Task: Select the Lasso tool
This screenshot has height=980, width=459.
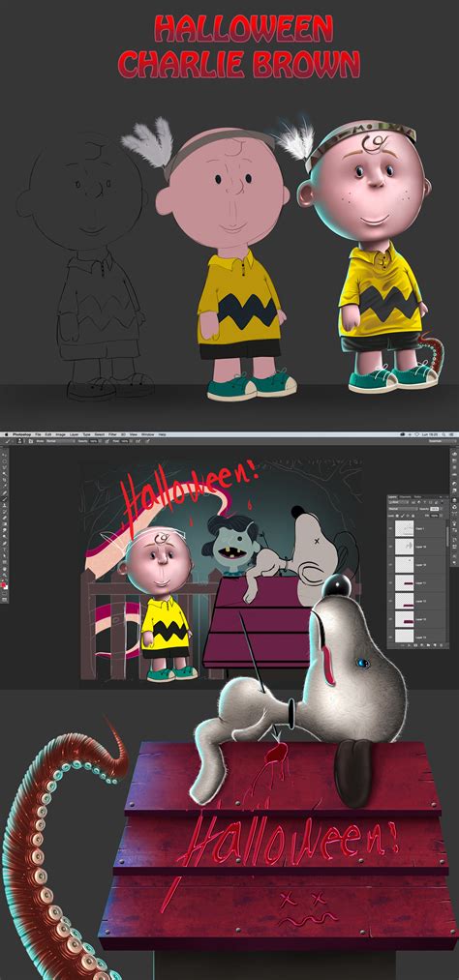Action: [x=5, y=467]
